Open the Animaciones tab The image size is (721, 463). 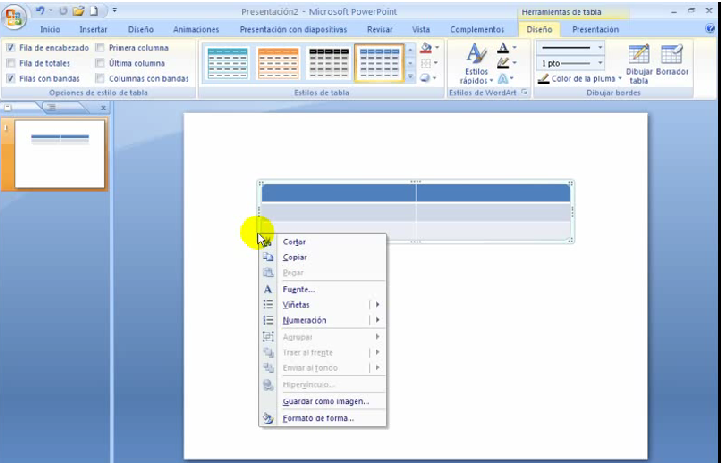[x=195, y=30]
